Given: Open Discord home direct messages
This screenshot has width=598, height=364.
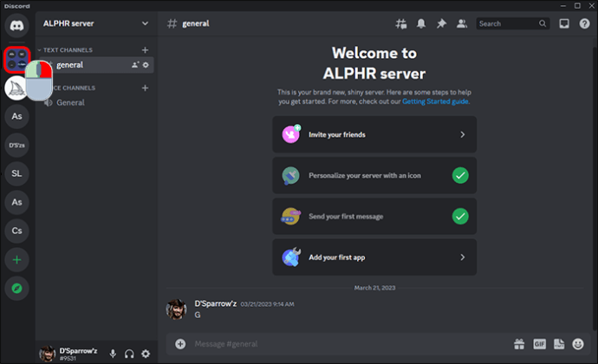Looking at the screenshot, I should (x=16, y=25).
